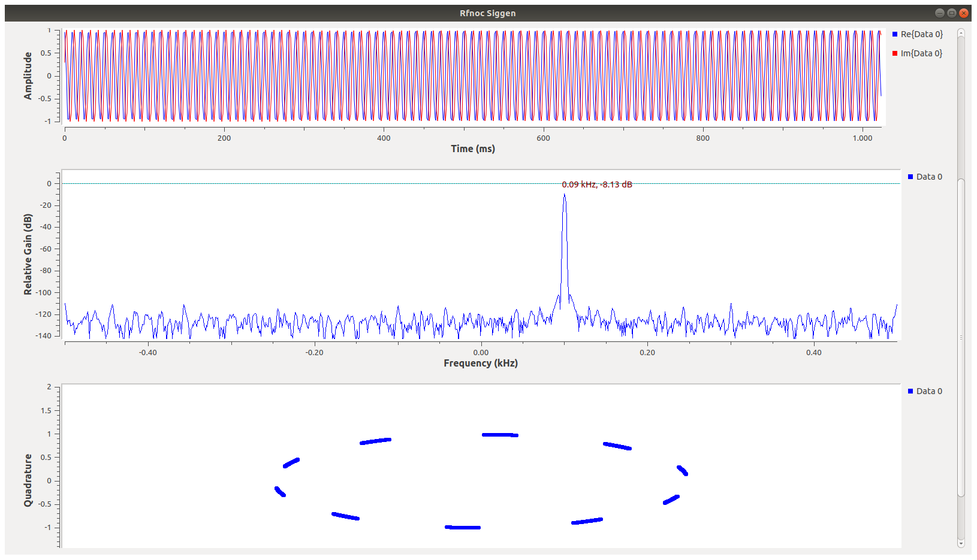The image size is (977, 560).
Task: Click the bottommost constellation point cluster
Action: [x=463, y=527]
